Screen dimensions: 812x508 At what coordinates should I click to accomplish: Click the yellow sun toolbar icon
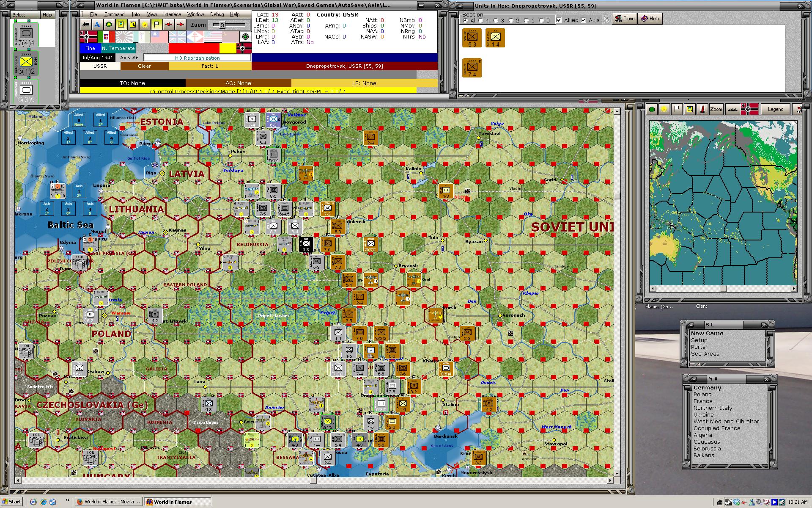[x=145, y=25]
